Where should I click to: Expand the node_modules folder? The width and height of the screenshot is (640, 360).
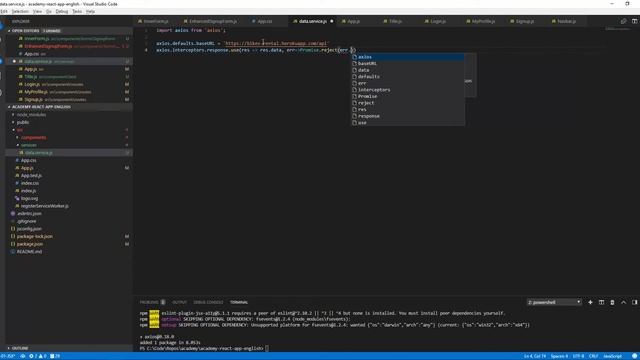[31, 114]
